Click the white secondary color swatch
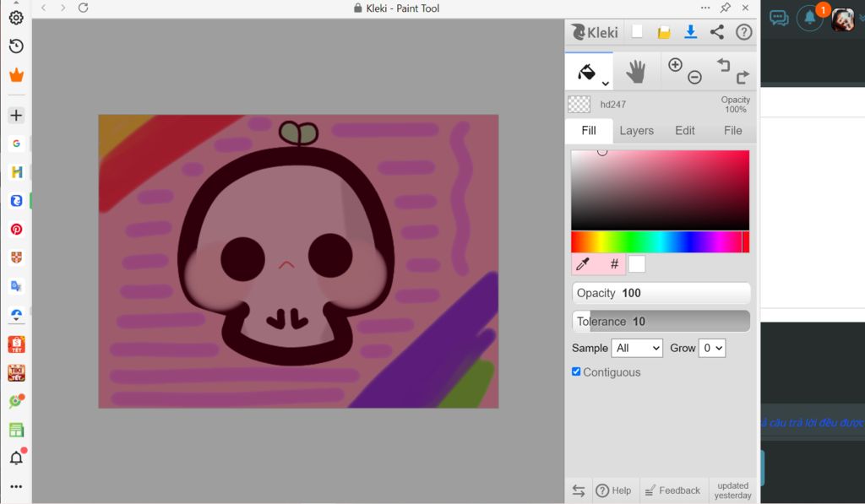 [x=637, y=264]
